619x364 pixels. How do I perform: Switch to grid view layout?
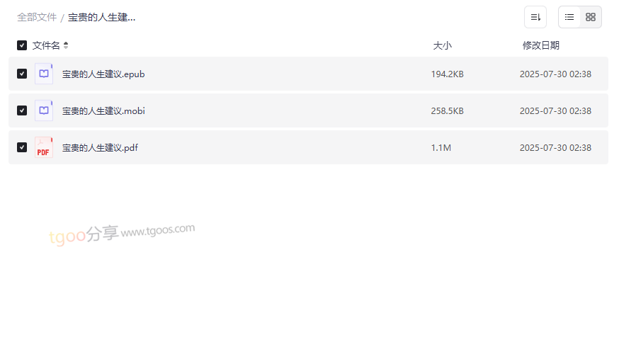pos(591,17)
